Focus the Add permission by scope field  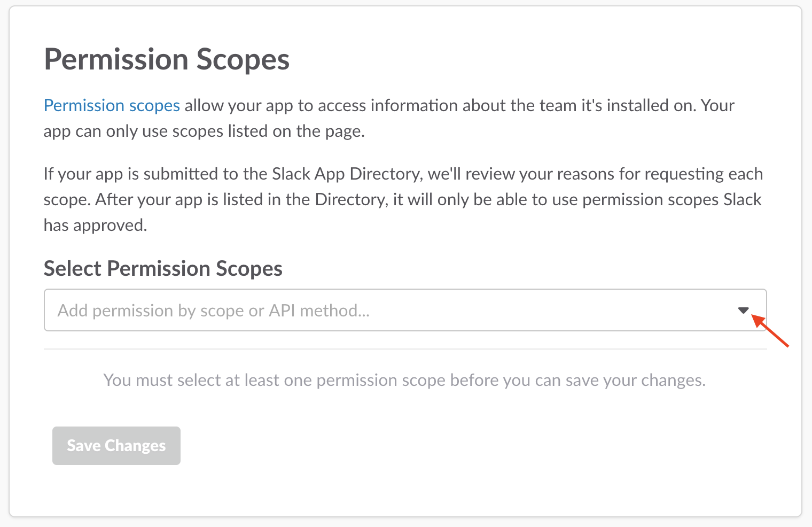pyautogui.click(x=374, y=311)
